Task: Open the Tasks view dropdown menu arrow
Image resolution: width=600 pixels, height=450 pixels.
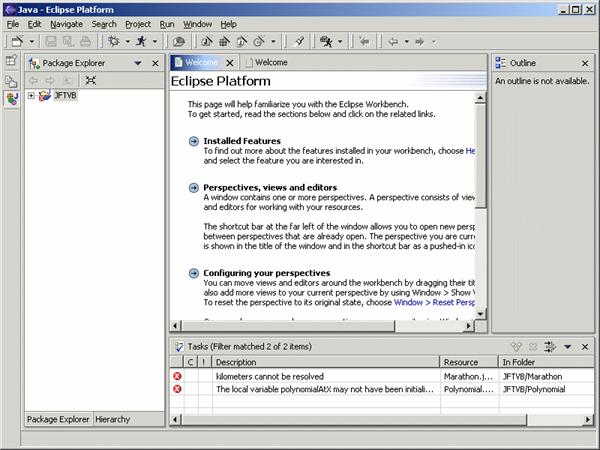Action: 568,346
